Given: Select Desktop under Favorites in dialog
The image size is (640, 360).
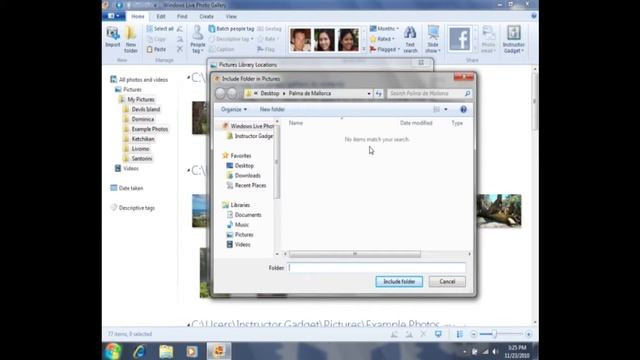Looking at the screenshot, I should 240,165.
